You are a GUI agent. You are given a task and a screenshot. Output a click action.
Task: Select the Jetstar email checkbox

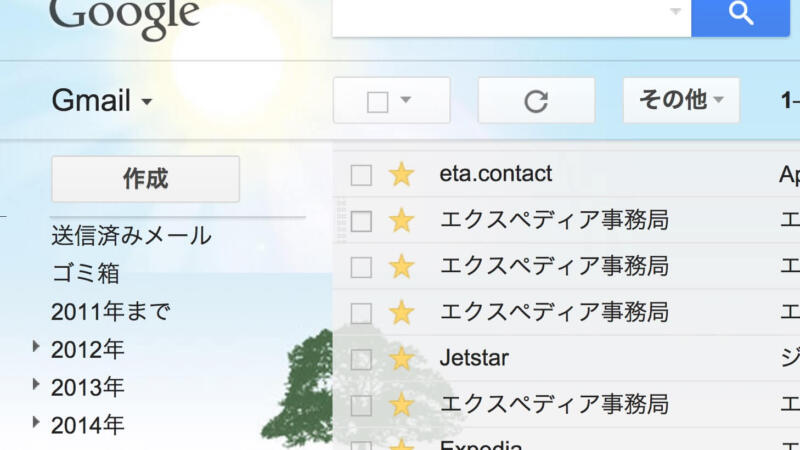pyautogui.click(x=361, y=359)
